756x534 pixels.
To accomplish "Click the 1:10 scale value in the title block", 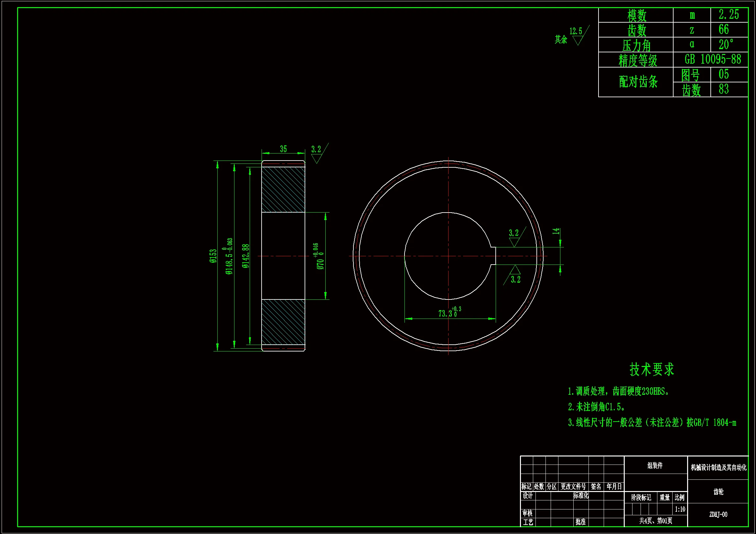I will tap(680, 509).
